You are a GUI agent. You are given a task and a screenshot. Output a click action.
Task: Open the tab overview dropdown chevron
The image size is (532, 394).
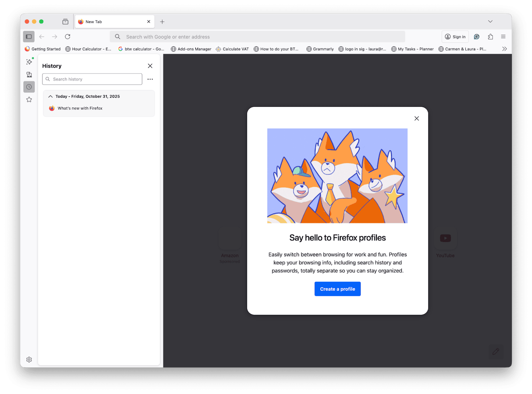tap(490, 21)
